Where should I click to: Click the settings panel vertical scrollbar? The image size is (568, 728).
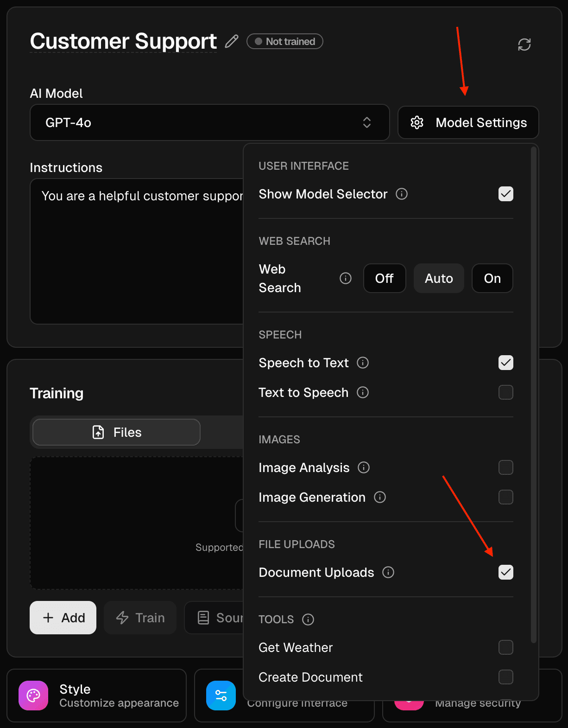point(533,395)
